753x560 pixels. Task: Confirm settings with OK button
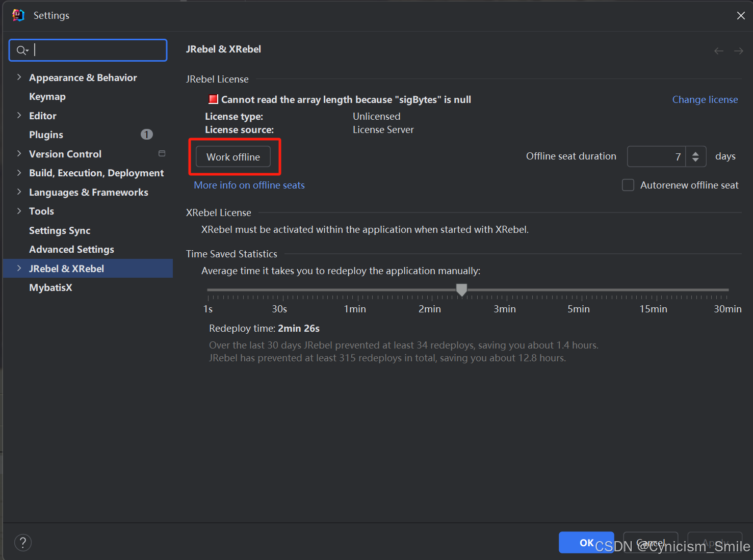(x=586, y=543)
